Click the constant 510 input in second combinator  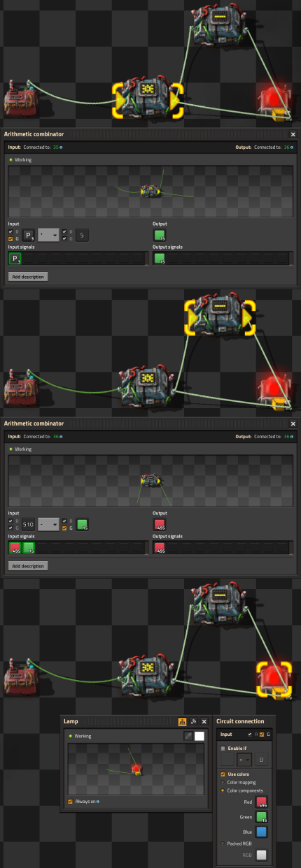[29, 524]
